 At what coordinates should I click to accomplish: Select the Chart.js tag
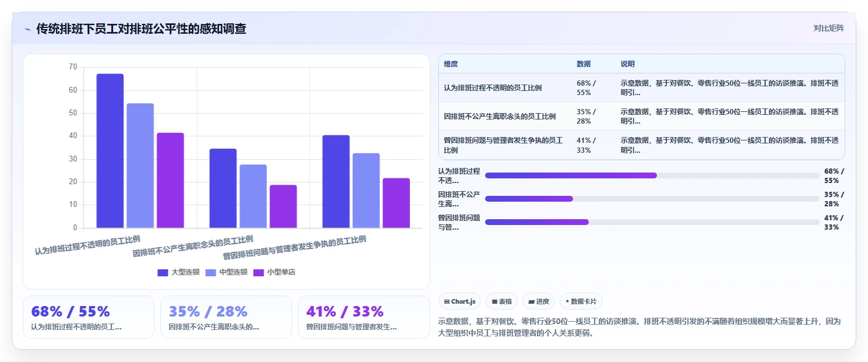459,301
